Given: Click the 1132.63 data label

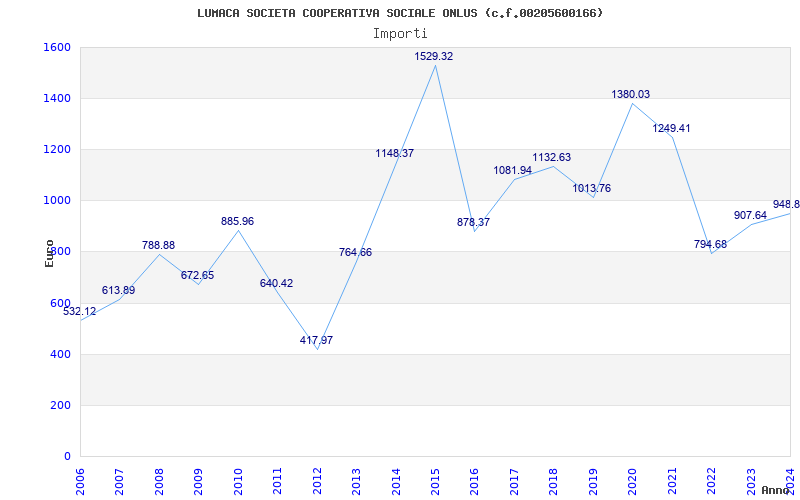Looking at the screenshot, I should 552,158.
